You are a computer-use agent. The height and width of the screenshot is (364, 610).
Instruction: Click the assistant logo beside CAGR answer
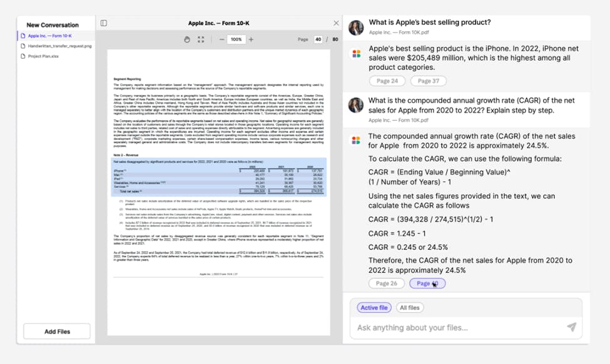click(356, 140)
